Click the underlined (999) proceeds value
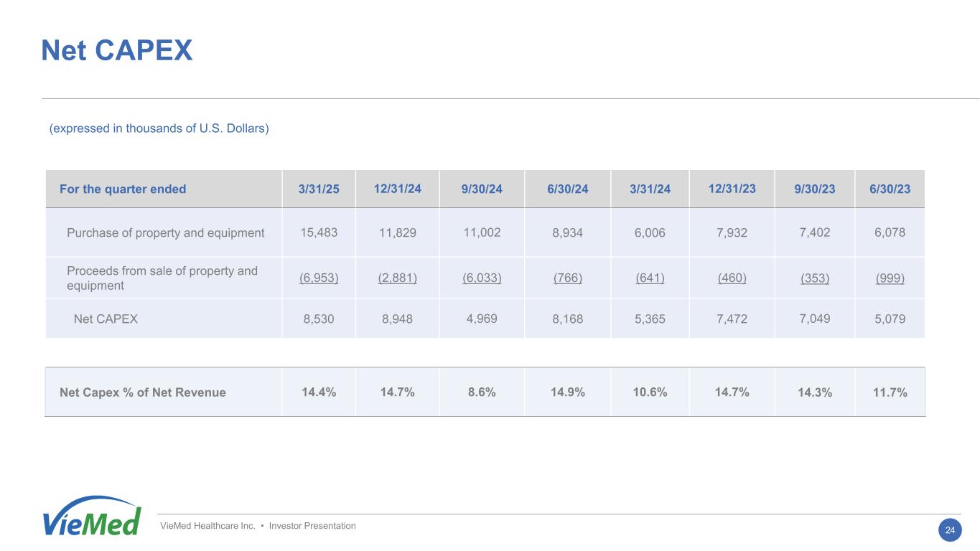 890,278
